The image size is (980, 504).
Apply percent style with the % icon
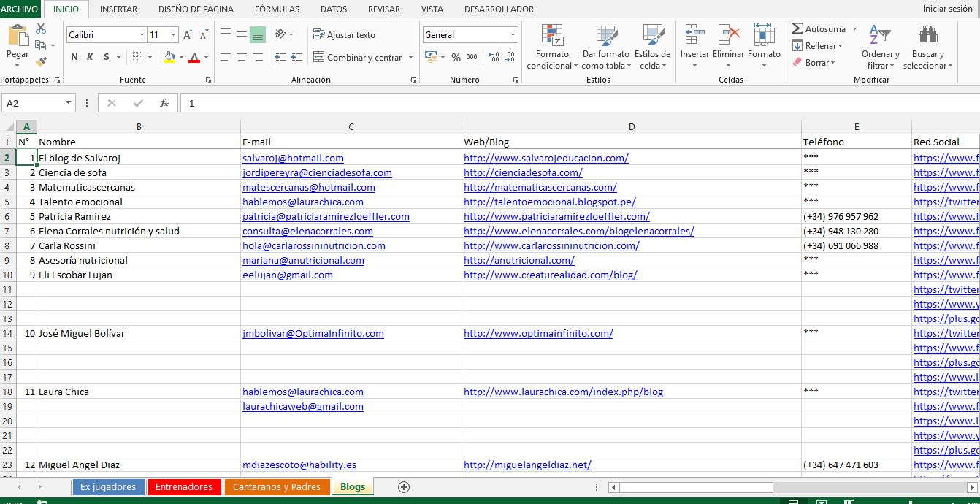pos(456,57)
